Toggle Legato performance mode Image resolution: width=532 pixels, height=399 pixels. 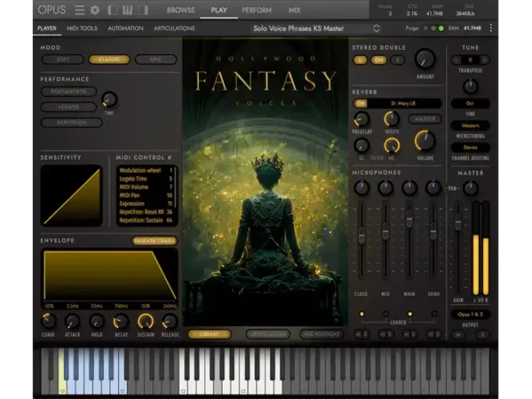[x=68, y=107]
